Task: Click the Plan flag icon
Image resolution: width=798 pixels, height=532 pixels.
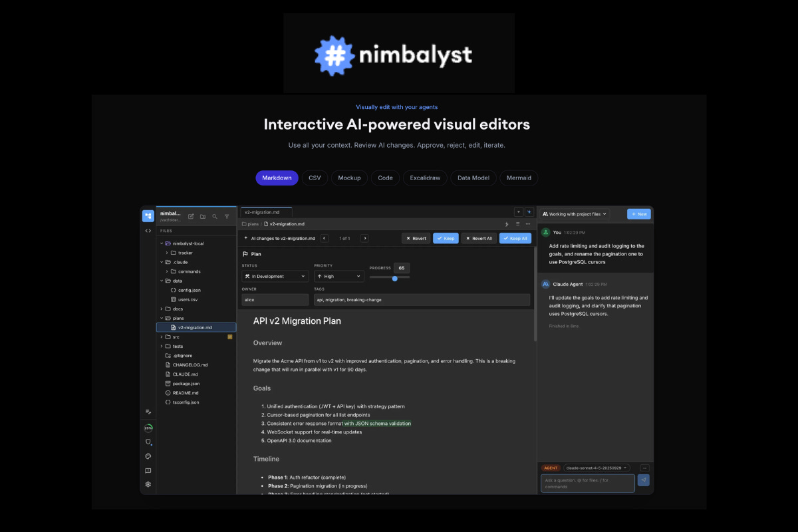Action: tap(245, 254)
